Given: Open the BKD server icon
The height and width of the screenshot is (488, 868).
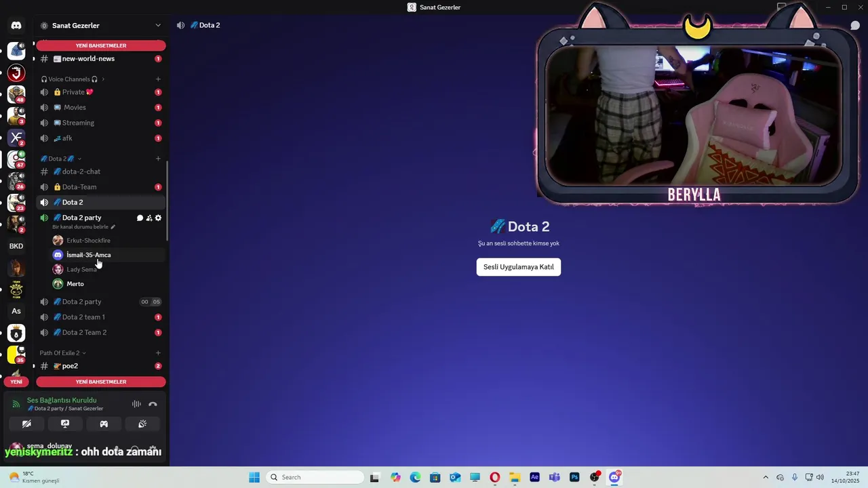Looking at the screenshot, I should point(16,246).
